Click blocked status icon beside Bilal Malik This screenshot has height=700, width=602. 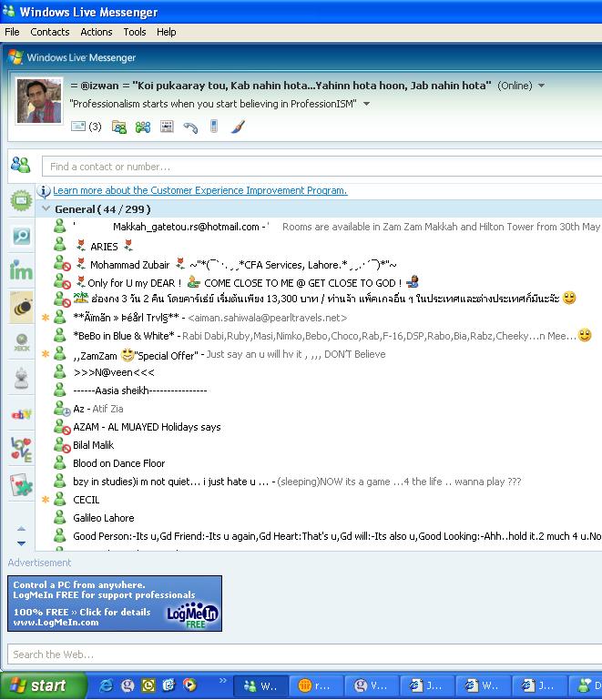click(62, 445)
